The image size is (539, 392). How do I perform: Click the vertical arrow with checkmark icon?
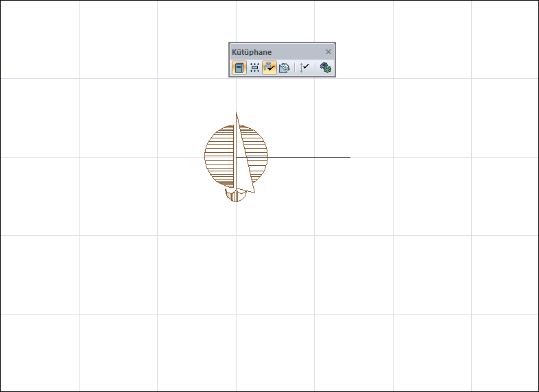(x=304, y=67)
